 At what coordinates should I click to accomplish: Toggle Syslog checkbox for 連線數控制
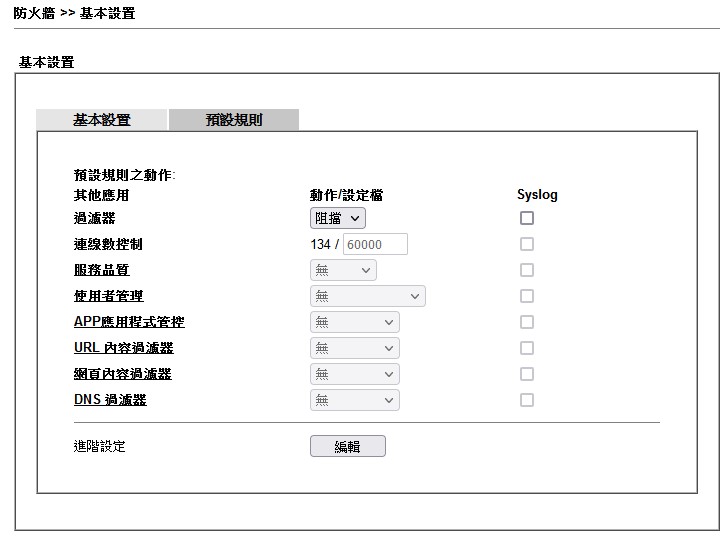pos(527,244)
